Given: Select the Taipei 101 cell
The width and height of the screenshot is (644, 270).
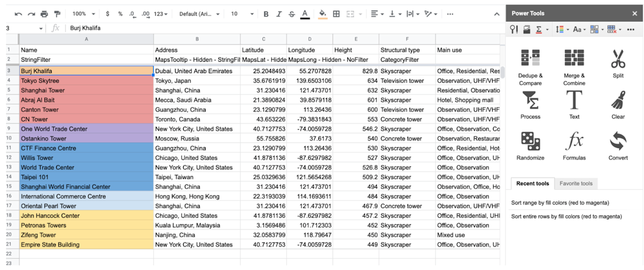Looking at the screenshot, I should (86, 177).
